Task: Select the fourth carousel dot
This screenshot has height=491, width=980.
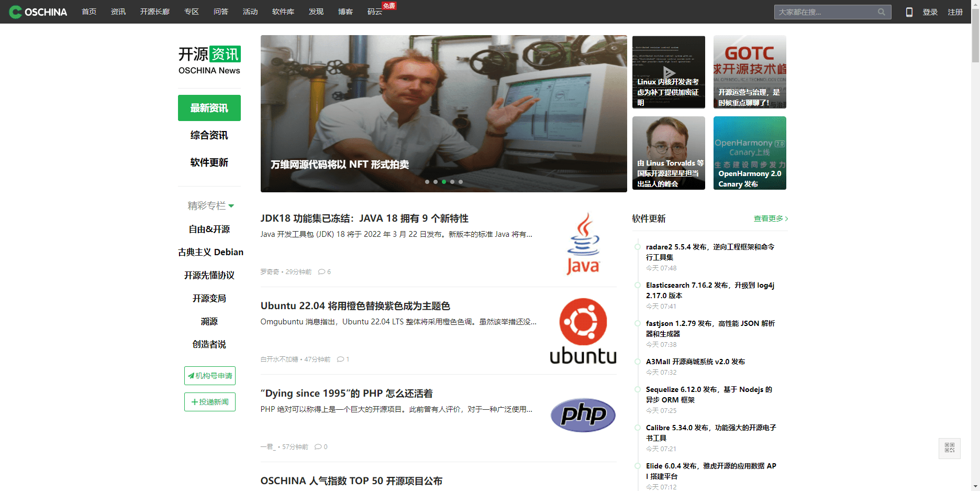Action: click(452, 182)
